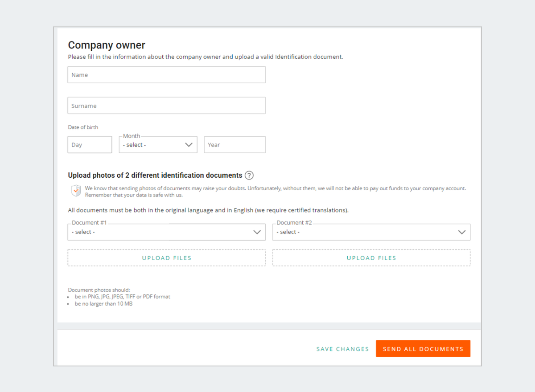535x392 pixels.
Task: Click the question mark help icon
Action: 249,176
